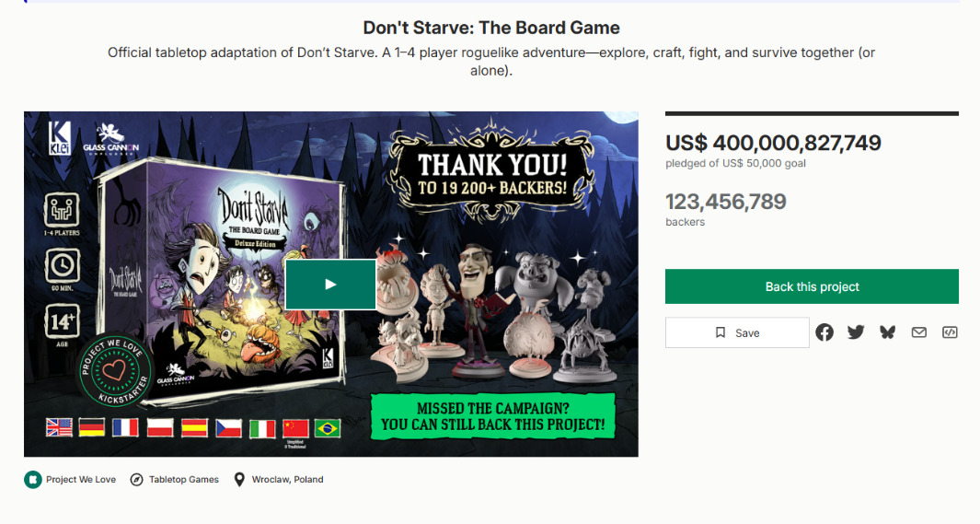Click the compass icon beside Tabletop Games
Viewport: 980px width, 524px height.
pyautogui.click(x=137, y=480)
